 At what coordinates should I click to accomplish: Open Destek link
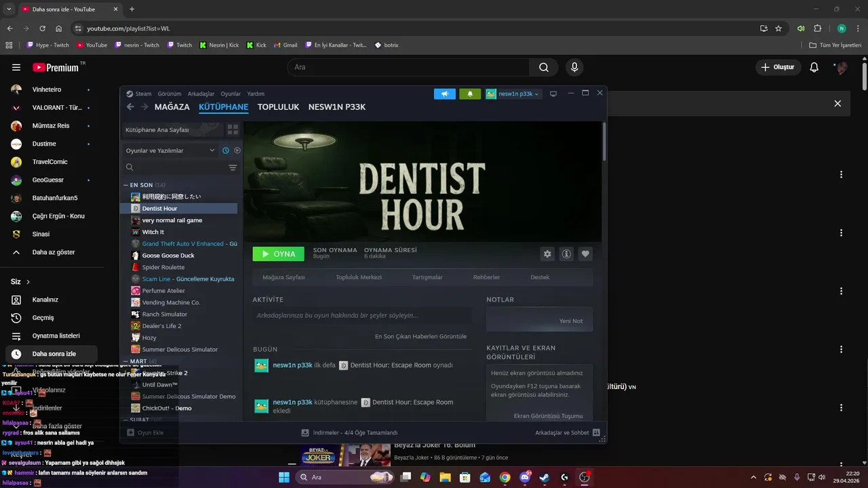pyautogui.click(x=540, y=277)
